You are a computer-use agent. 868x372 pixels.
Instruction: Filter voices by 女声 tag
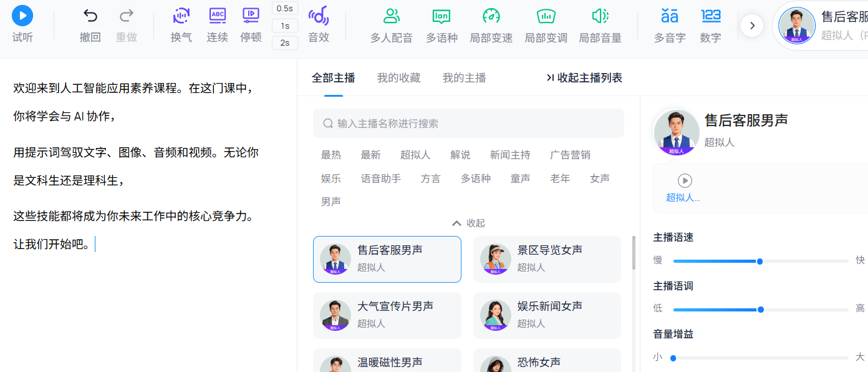tap(599, 179)
